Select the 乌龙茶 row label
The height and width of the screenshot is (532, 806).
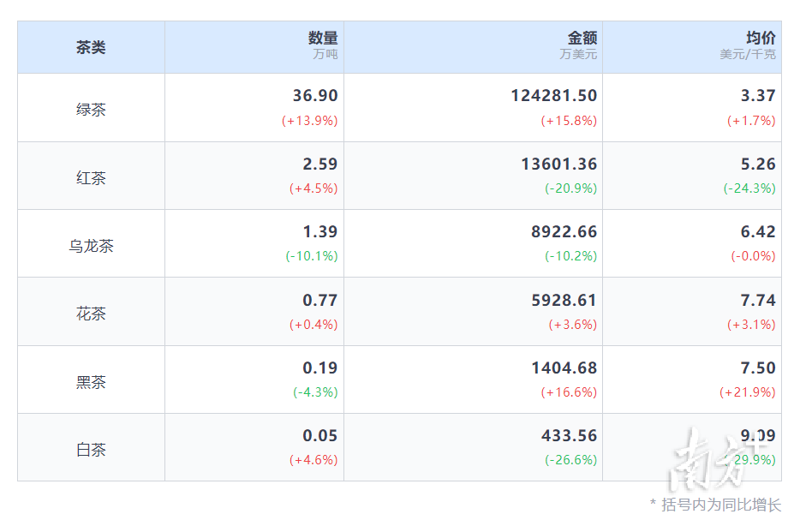point(91,246)
